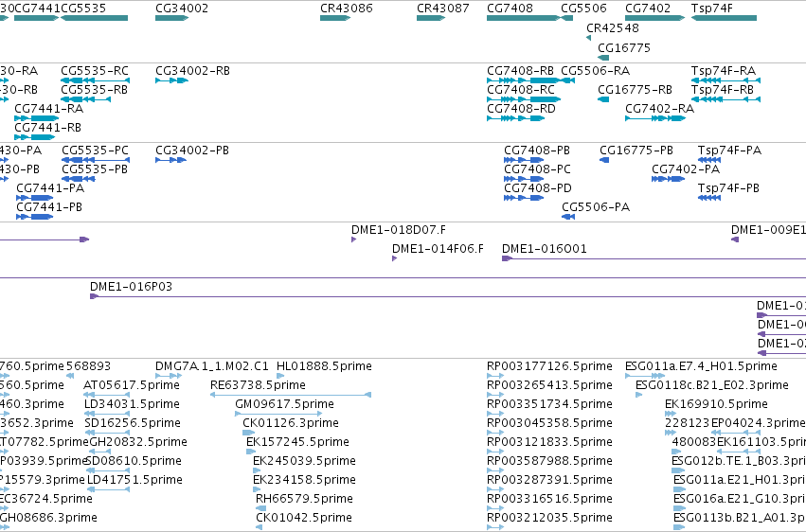Select transcript CG5535-RC
The height and width of the screenshot is (532, 806).
point(95,80)
